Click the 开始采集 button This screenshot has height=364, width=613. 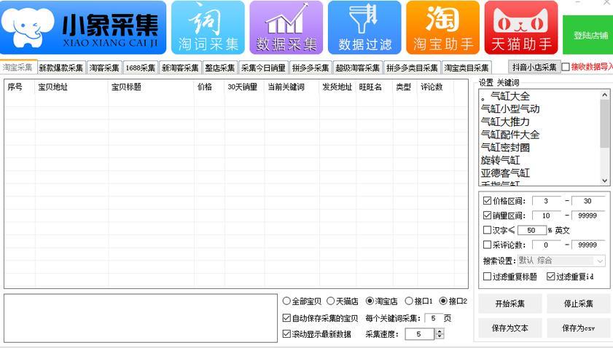pos(510,304)
